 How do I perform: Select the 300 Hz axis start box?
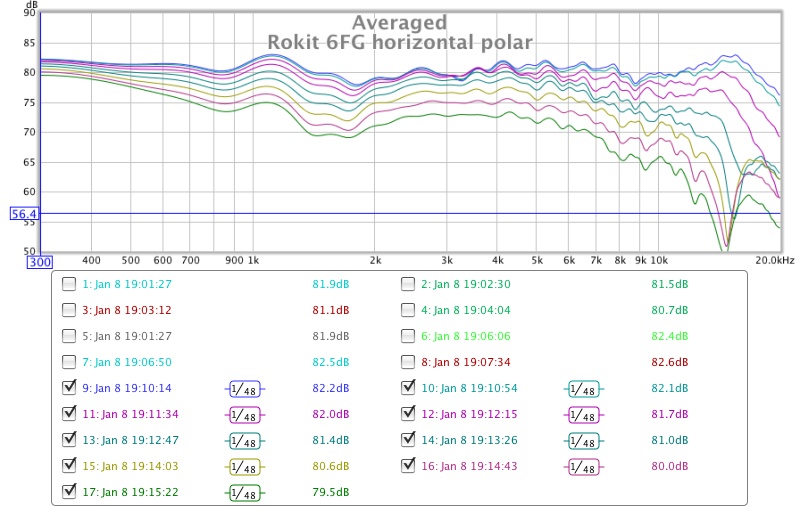pyautogui.click(x=40, y=262)
